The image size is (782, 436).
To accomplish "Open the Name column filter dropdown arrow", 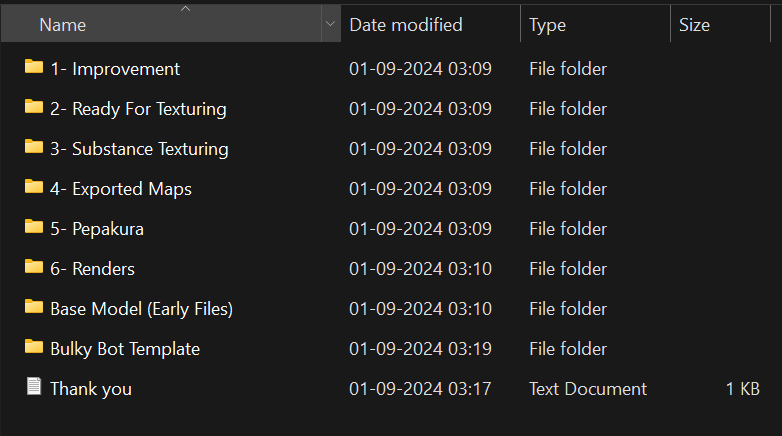I will [x=330, y=25].
